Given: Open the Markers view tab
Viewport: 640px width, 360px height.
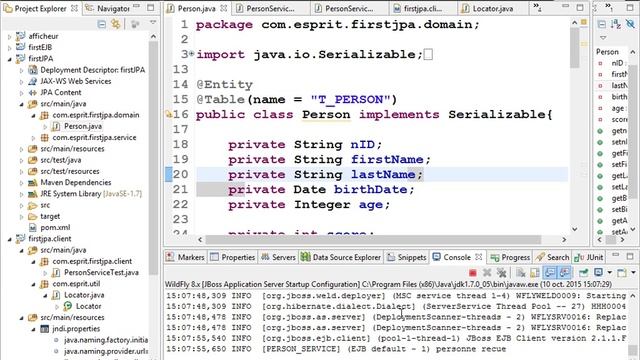Looking at the screenshot, I should point(186,257).
